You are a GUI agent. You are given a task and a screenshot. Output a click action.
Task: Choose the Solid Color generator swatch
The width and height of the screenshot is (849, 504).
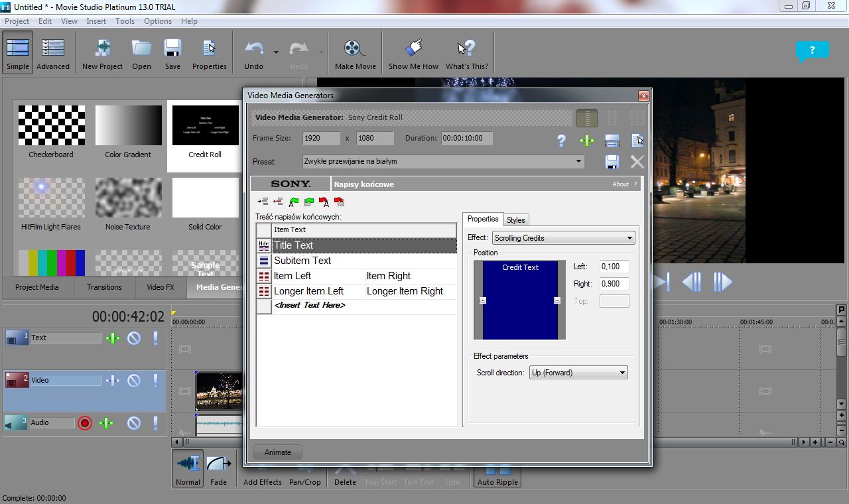205,198
